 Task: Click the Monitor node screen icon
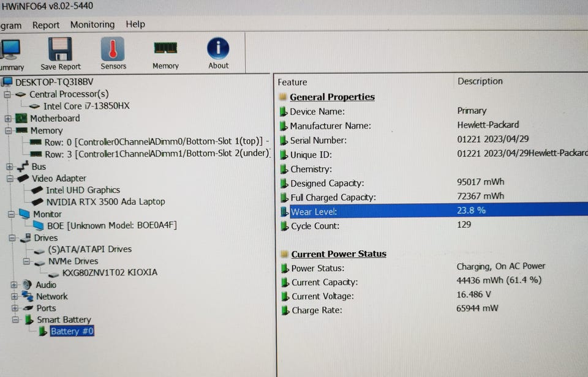(x=24, y=214)
